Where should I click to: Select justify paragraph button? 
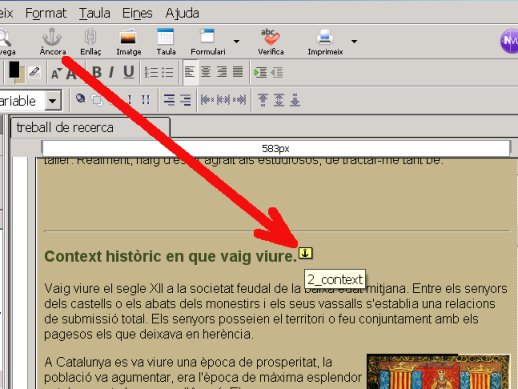tap(238, 72)
